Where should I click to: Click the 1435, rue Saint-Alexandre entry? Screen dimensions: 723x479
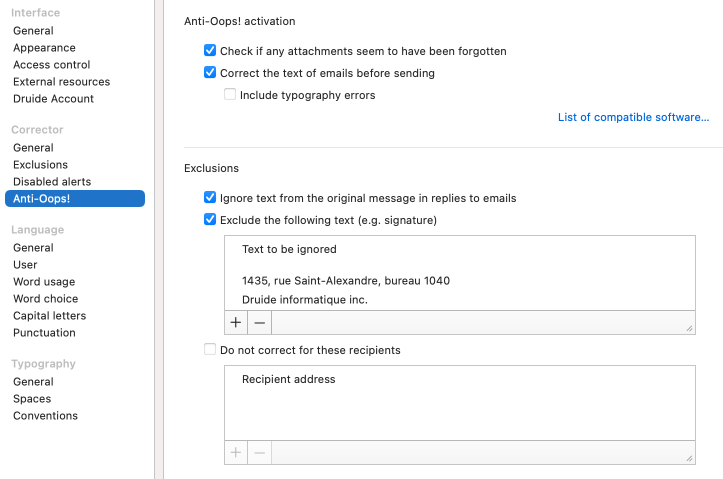[345, 281]
